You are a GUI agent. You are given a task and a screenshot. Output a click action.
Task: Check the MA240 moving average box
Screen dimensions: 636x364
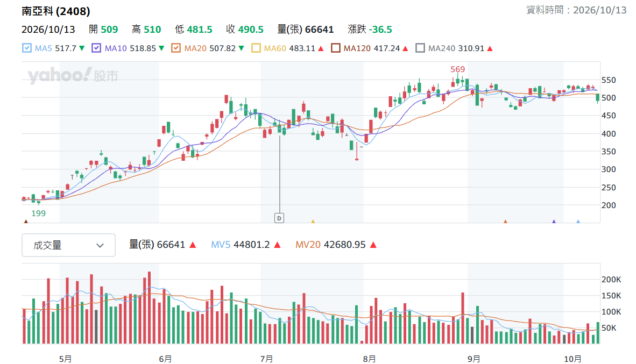tap(420, 48)
